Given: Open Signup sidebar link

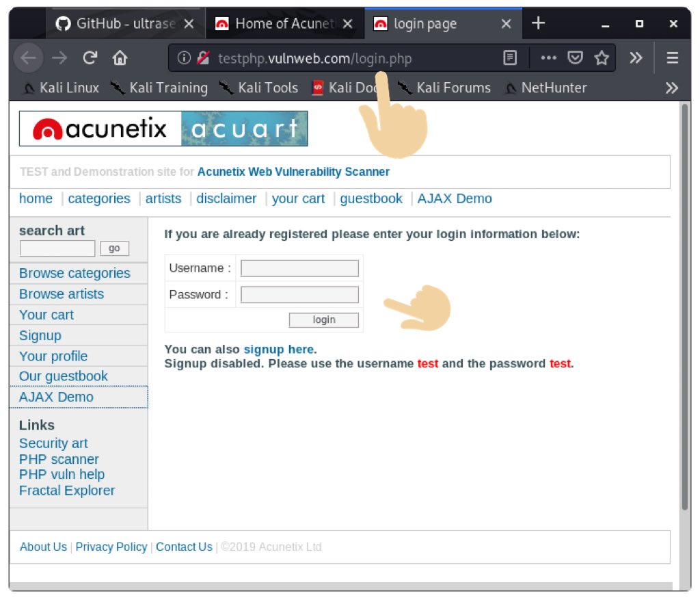Looking at the screenshot, I should (40, 335).
